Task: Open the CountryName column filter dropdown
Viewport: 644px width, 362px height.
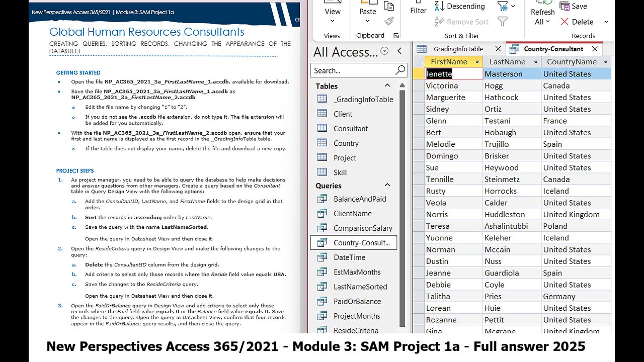Action: tap(605, 62)
